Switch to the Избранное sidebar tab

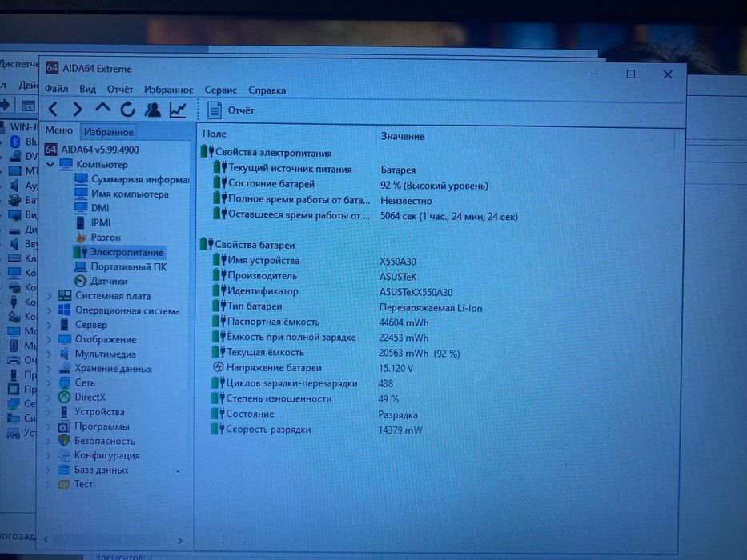109,132
